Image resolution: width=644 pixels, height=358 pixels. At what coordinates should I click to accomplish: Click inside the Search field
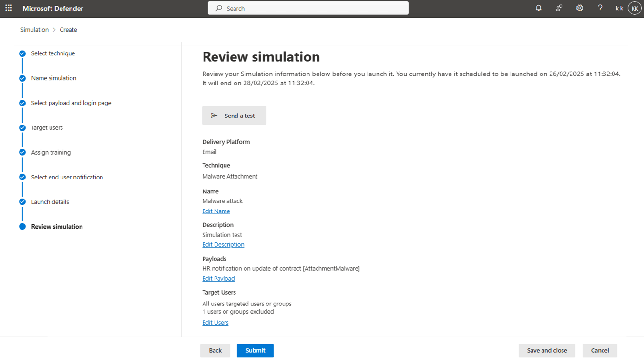pos(307,8)
